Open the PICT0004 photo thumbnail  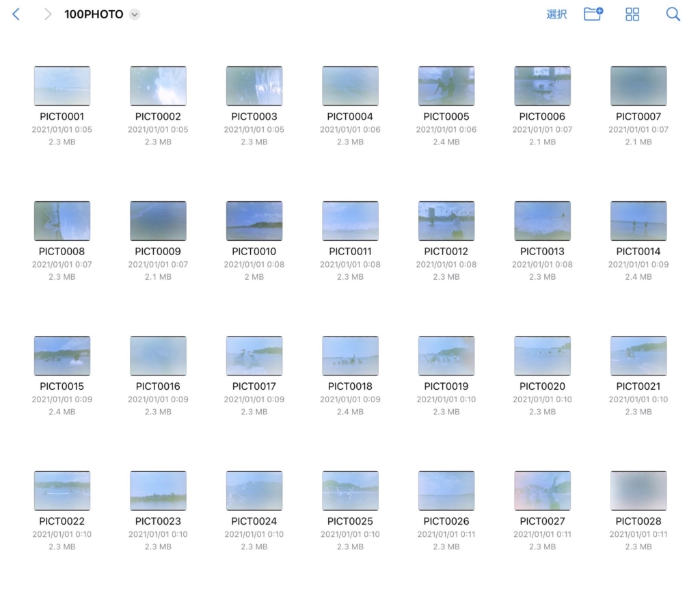tap(351, 86)
